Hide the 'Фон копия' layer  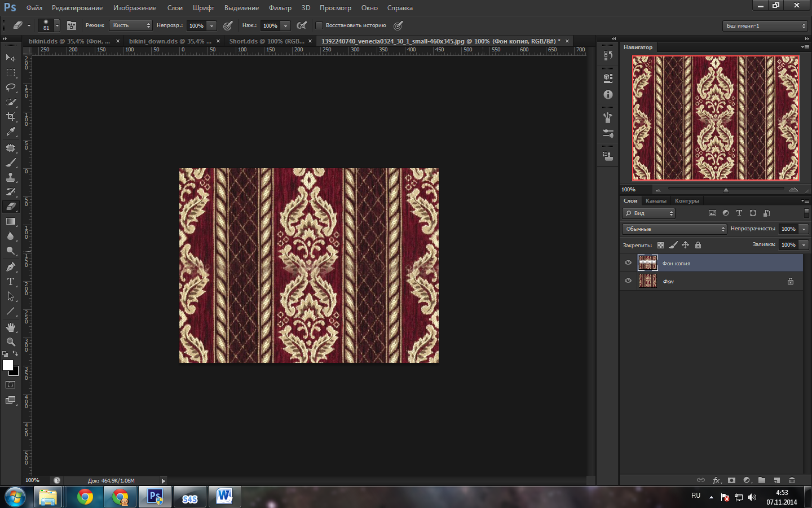[x=628, y=263]
